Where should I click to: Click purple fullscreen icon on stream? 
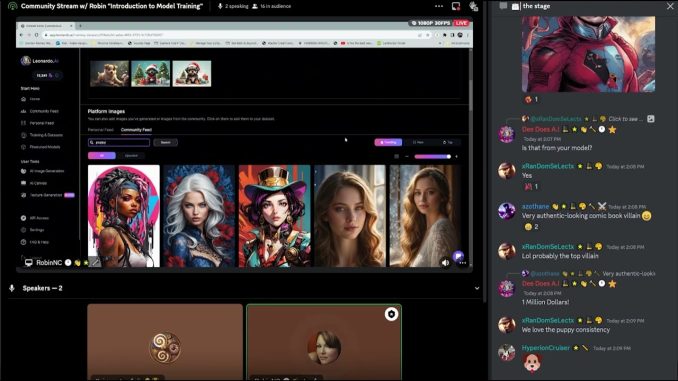tap(458, 256)
